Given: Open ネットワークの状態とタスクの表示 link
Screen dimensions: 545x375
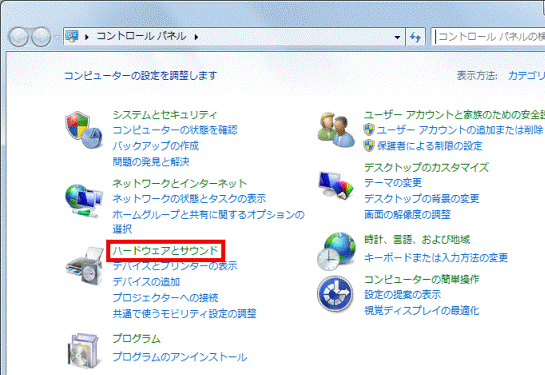Looking at the screenshot, I should click(x=189, y=198).
